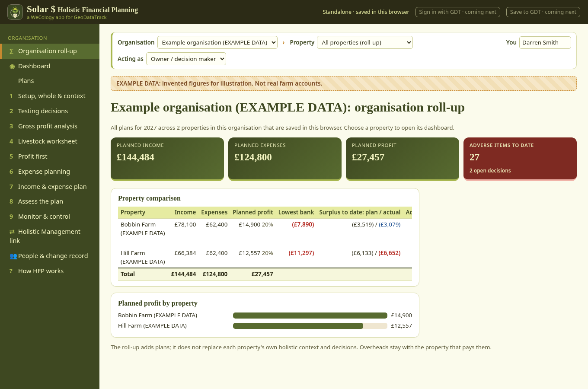Click Bobbin Farm lowest bank value (£7,890)
The image size is (588, 389).
click(x=303, y=224)
